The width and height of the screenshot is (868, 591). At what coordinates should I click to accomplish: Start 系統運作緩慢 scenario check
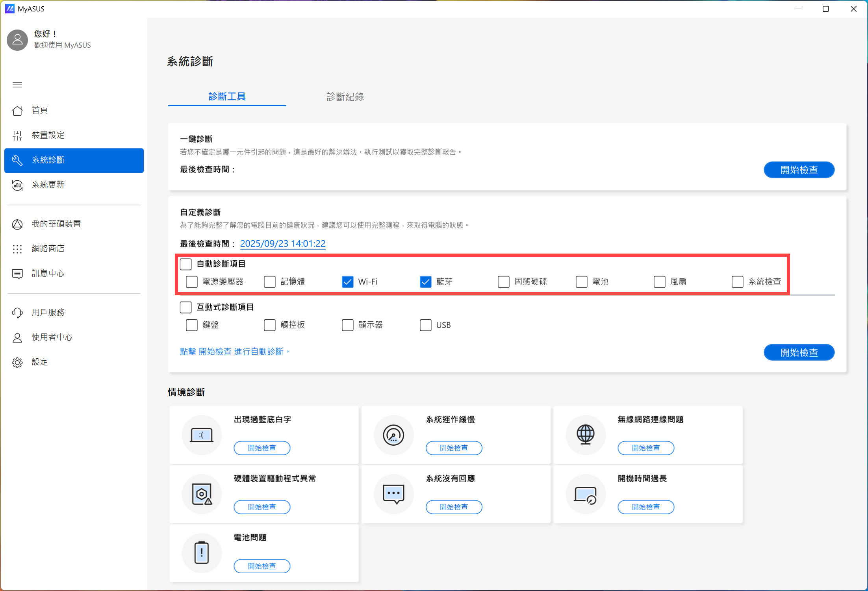(x=454, y=448)
